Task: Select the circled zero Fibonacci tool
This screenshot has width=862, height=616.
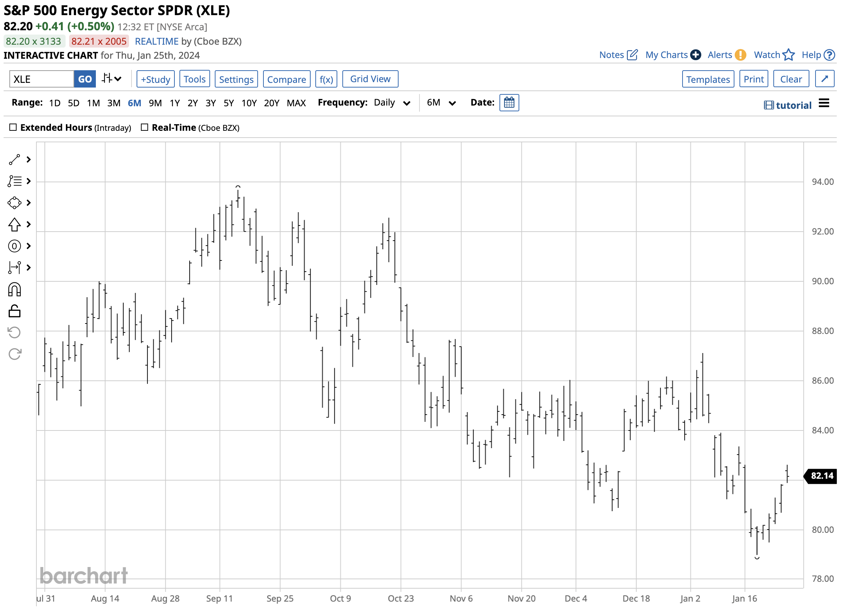Action: coord(14,246)
